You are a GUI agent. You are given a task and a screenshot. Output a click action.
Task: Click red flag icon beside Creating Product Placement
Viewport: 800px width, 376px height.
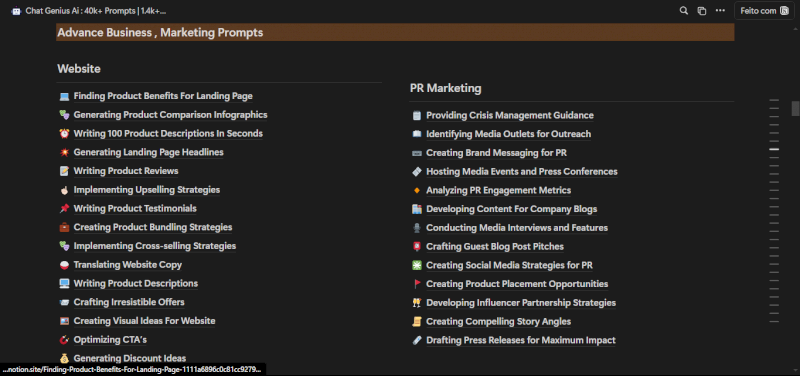(416, 284)
